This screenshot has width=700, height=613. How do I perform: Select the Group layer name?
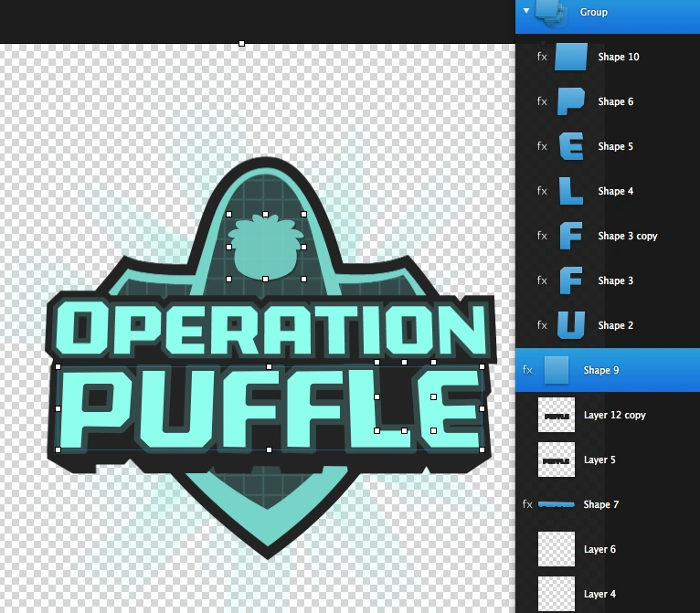pyautogui.click(x=594, y=12)
